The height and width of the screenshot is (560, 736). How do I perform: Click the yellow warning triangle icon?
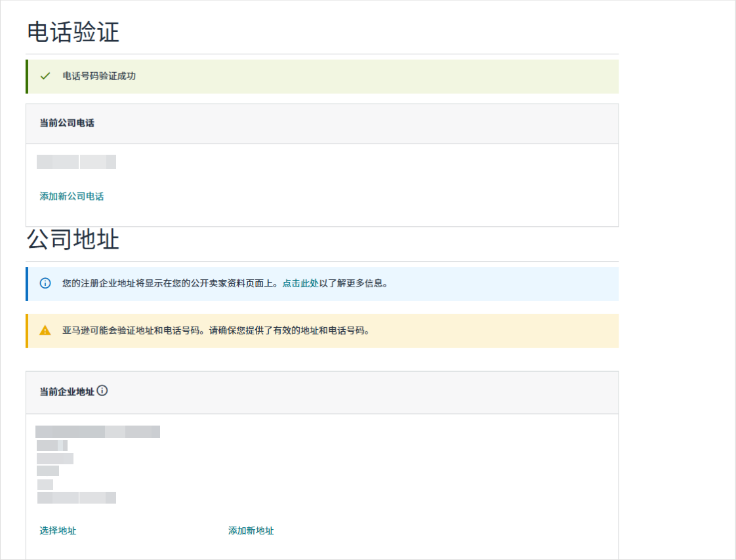[45, 330]
